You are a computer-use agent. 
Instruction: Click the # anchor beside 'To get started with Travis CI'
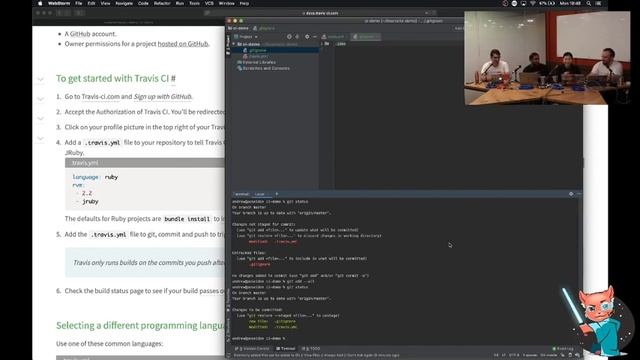[173, 78]
